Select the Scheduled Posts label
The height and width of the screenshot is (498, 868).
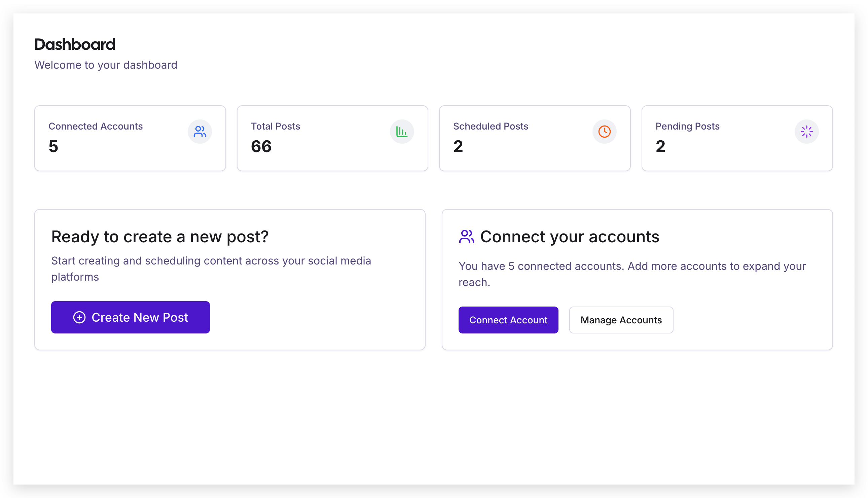click(491, 126)
